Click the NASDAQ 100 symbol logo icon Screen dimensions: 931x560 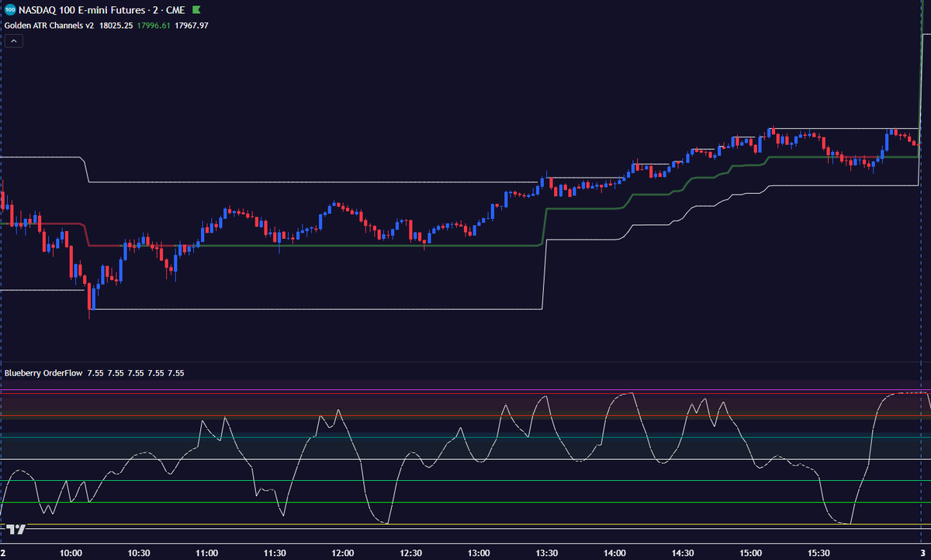[x=9, y=10]
